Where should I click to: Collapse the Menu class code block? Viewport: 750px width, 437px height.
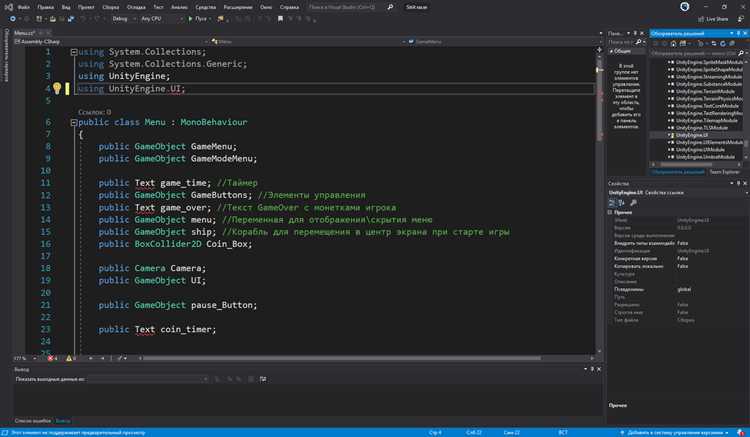(74, 122)
